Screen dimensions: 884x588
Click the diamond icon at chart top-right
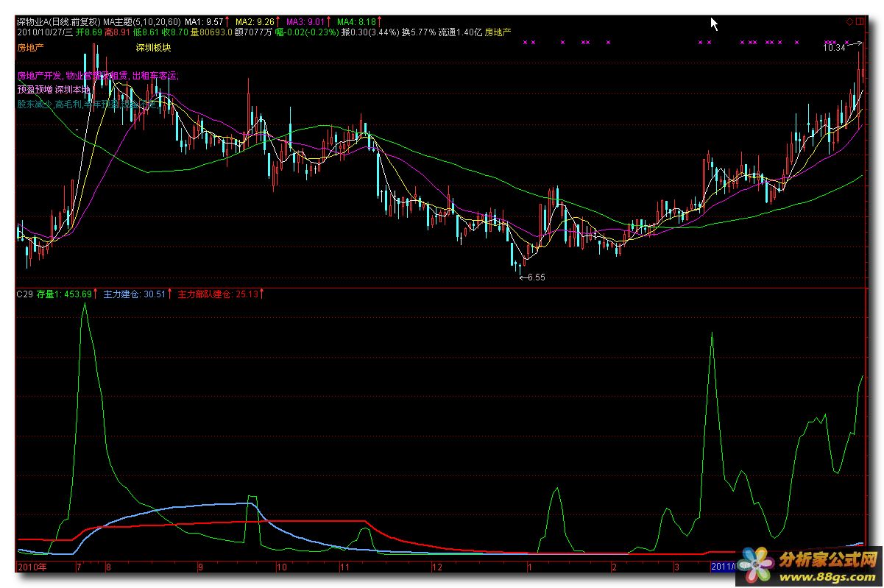coord(849,22)
